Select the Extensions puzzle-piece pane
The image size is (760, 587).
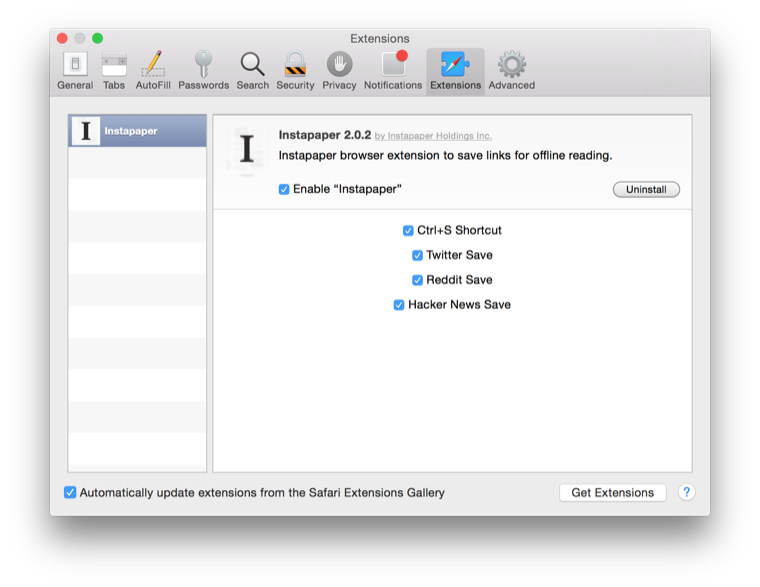click(456, 71)
